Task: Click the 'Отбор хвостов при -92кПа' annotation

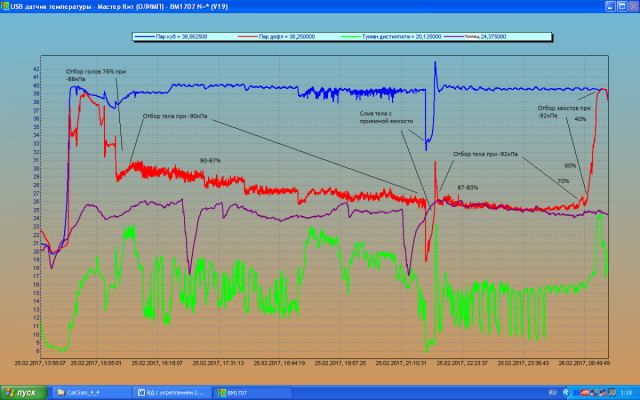Action: 565,110
